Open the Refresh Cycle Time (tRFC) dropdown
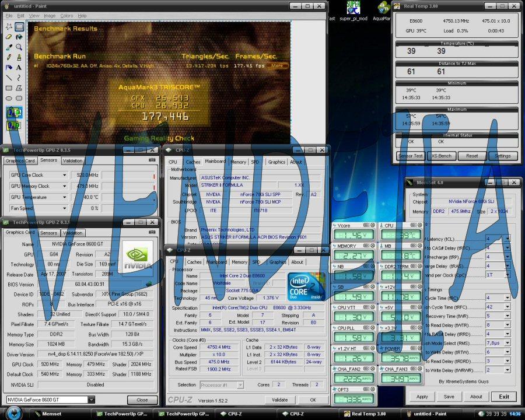 point(508,307)
